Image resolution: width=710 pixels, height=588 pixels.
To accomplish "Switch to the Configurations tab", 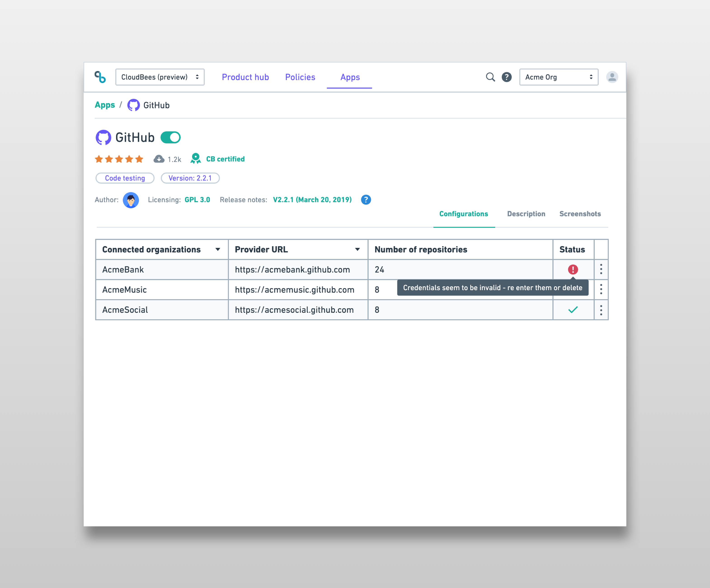I will click(464, 214).
